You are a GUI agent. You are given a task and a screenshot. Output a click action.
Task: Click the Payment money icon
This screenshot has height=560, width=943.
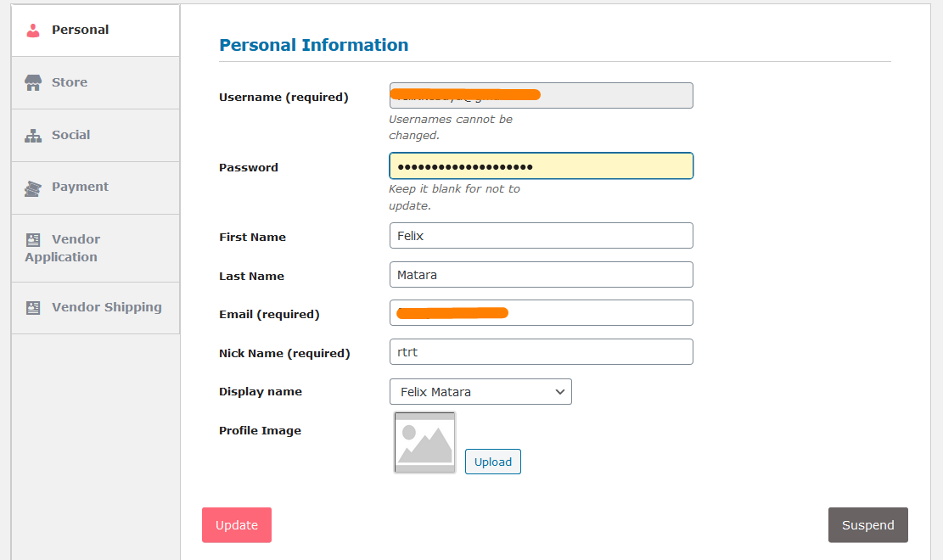33,189
